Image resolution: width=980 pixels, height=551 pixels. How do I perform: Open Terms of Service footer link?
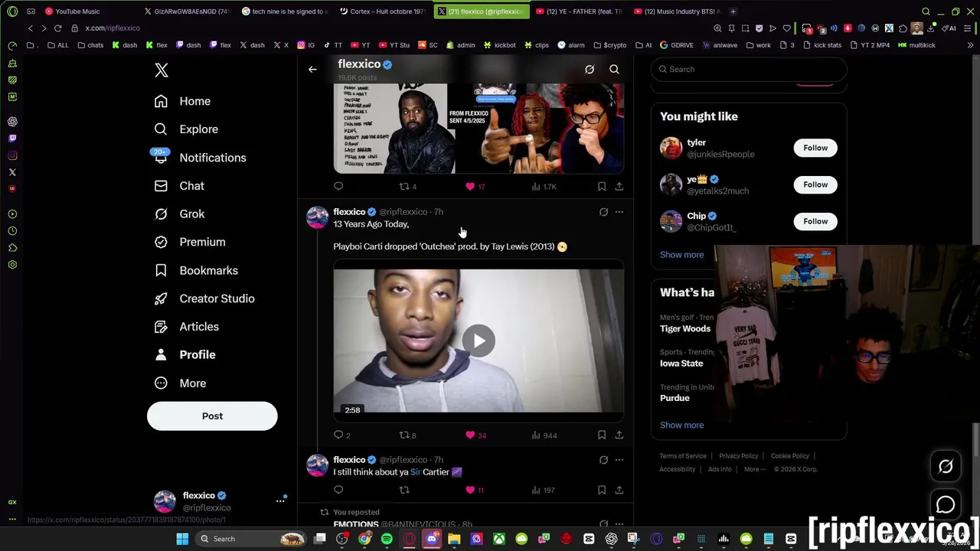coord(683,456)
